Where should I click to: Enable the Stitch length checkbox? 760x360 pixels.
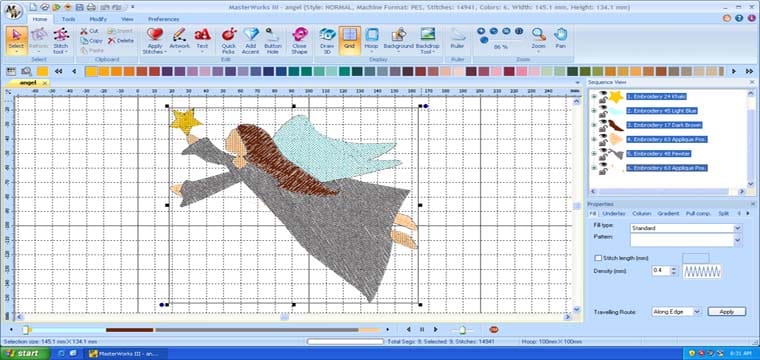598,258
